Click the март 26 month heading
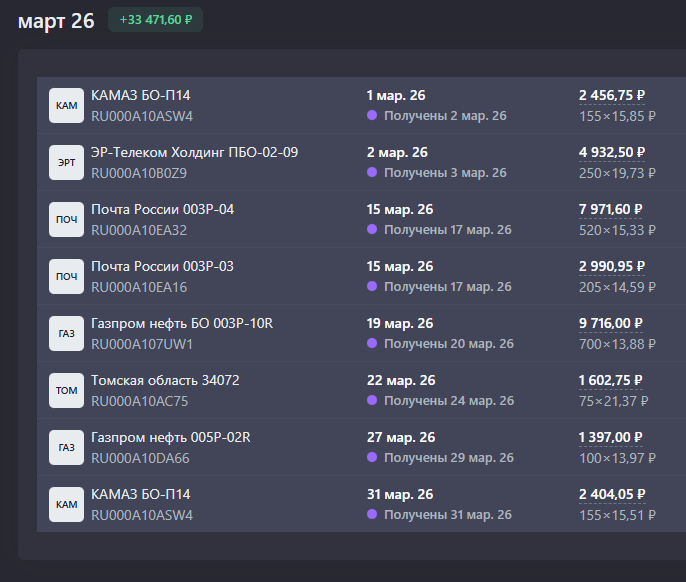This screenshot has height=582, width=686. click(x=55, y=20)
